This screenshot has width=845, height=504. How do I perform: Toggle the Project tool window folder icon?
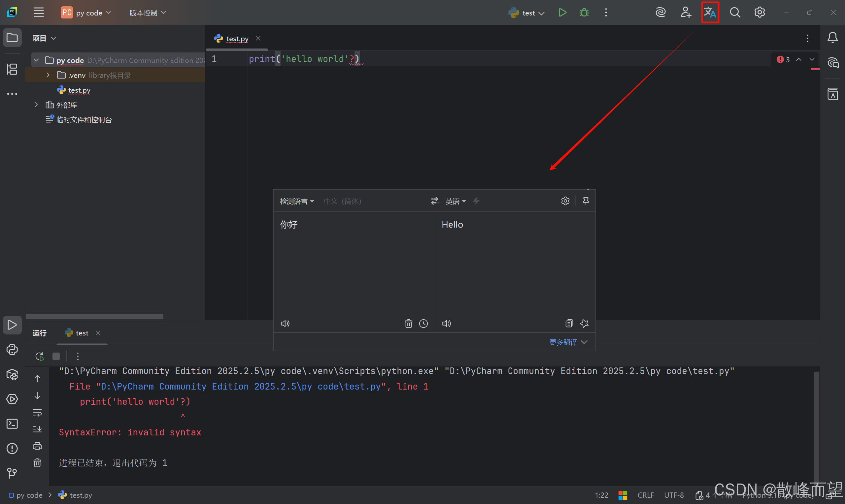[x=12, y=38]
